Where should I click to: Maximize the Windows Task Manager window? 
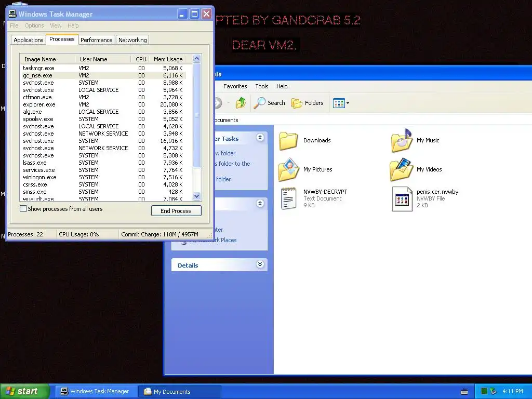194,14
